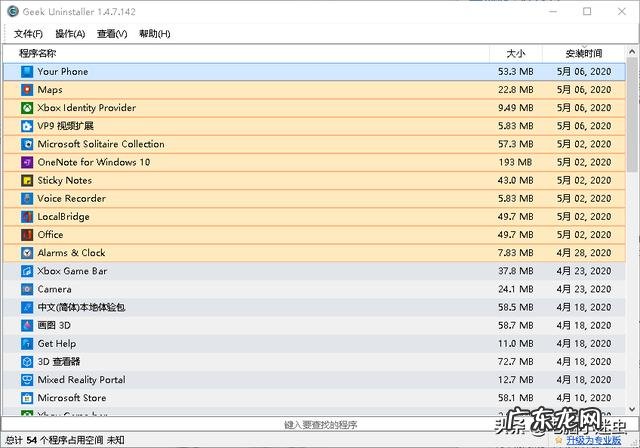Sort by the 大小 column header
Image resolution: width=640 pixels, height=448 pixels.
[x=516, y=53]
